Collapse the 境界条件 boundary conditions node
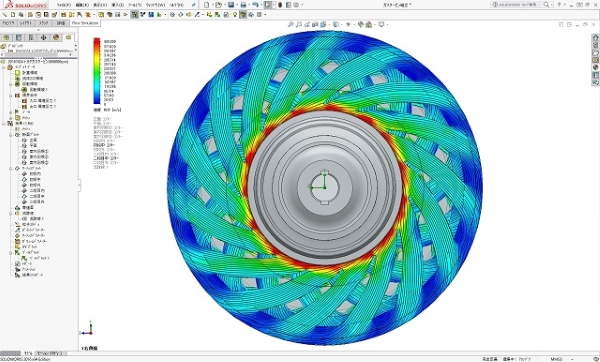 coord(11,95)
